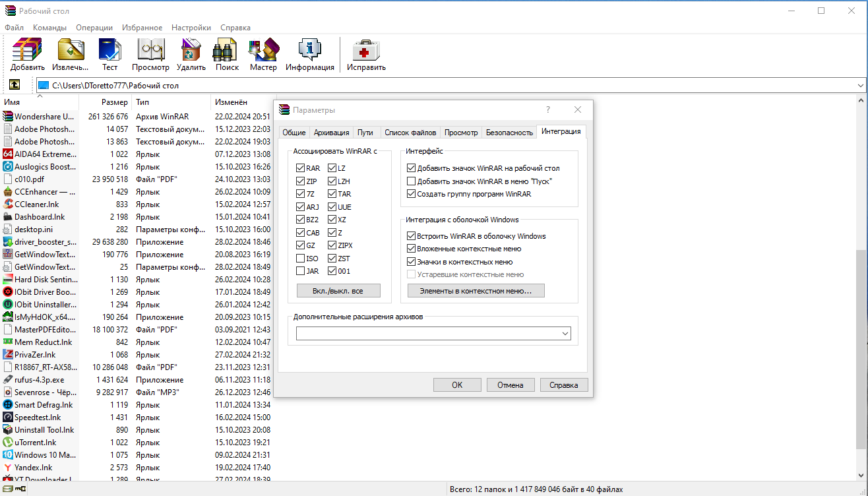Screen dimensions: 868x496
Task: Toggle Добавить значок WinRAR на рабочий стол
Action: point(412,168)
